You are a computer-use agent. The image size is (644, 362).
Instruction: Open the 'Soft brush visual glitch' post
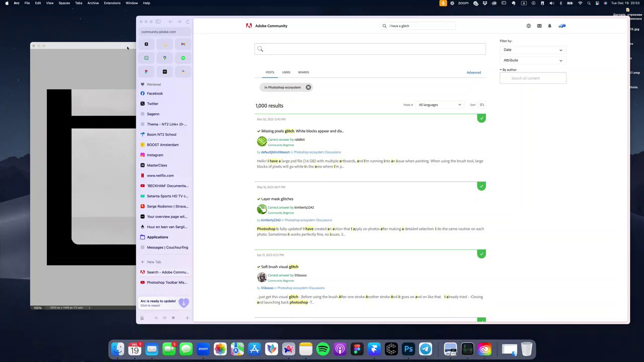point(280,267)
